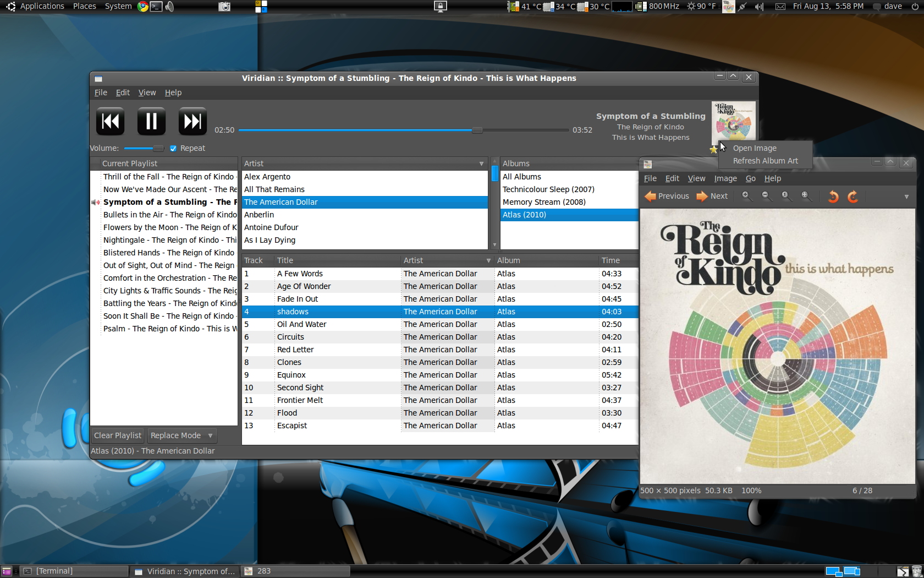Click the 283 image viewer taskbar button
This screenshot has height=578, width=924.
tap(296, 571)
